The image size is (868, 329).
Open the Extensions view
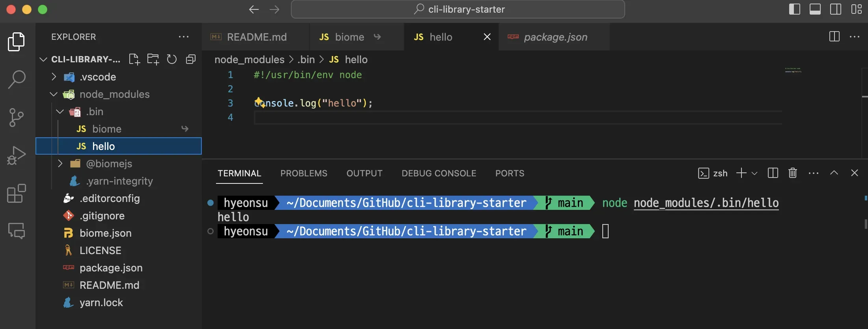tap(17, 193)
